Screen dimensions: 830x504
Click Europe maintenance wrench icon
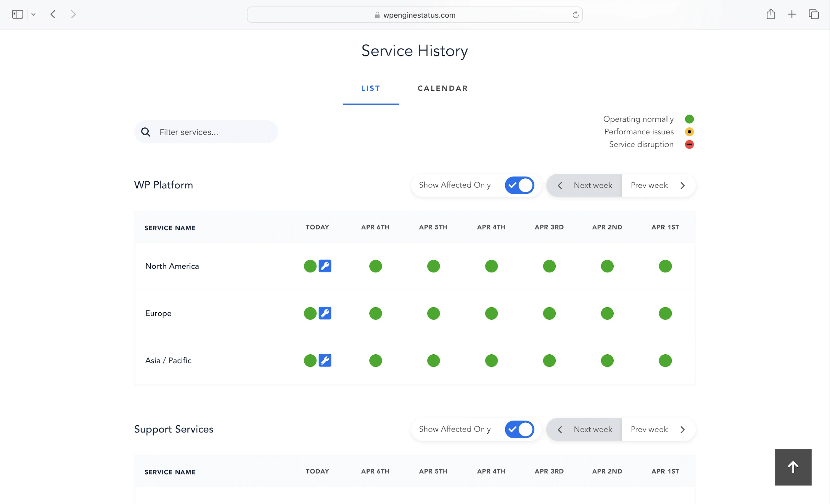325,313
